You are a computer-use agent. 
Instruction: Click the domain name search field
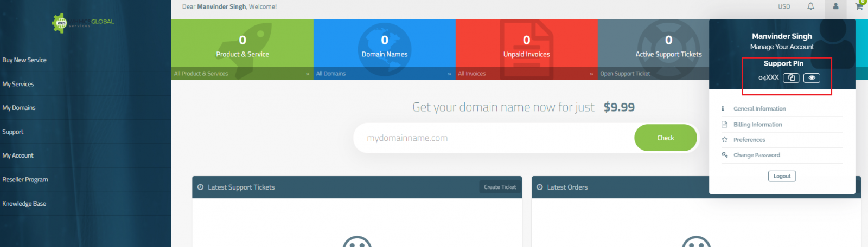(495, 138)
